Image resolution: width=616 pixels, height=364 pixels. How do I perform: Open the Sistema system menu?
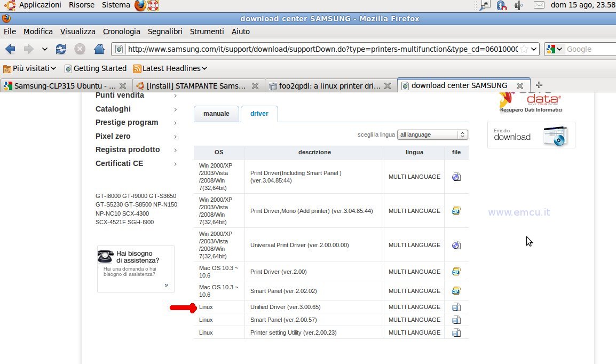point(116,5)
